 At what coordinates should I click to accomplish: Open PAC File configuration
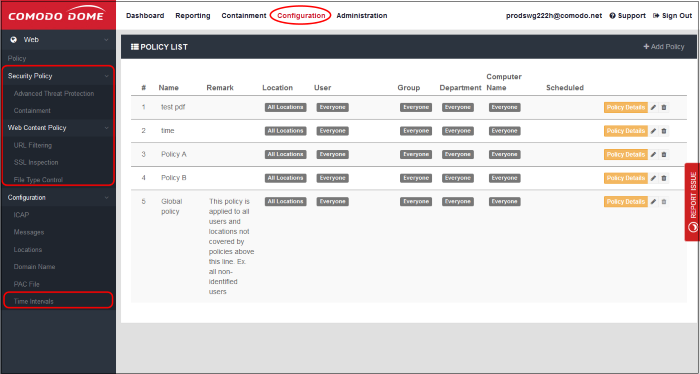(x=26, y=284)
